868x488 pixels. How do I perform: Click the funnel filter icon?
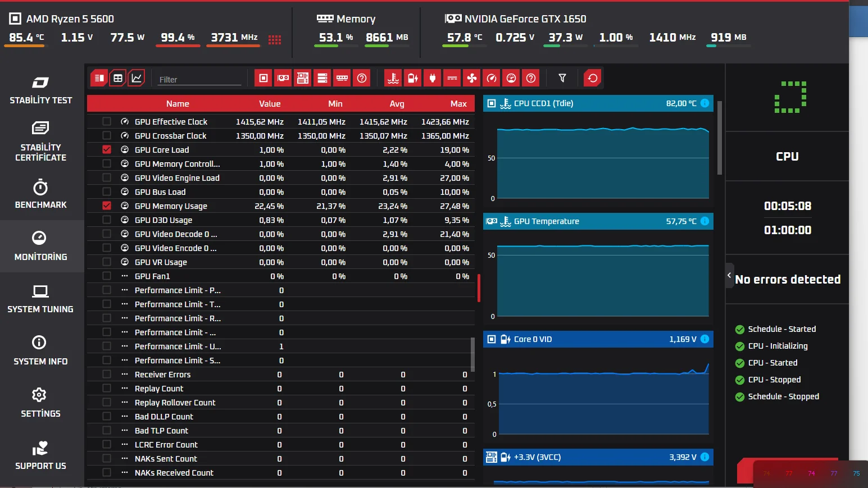(562, 78)
